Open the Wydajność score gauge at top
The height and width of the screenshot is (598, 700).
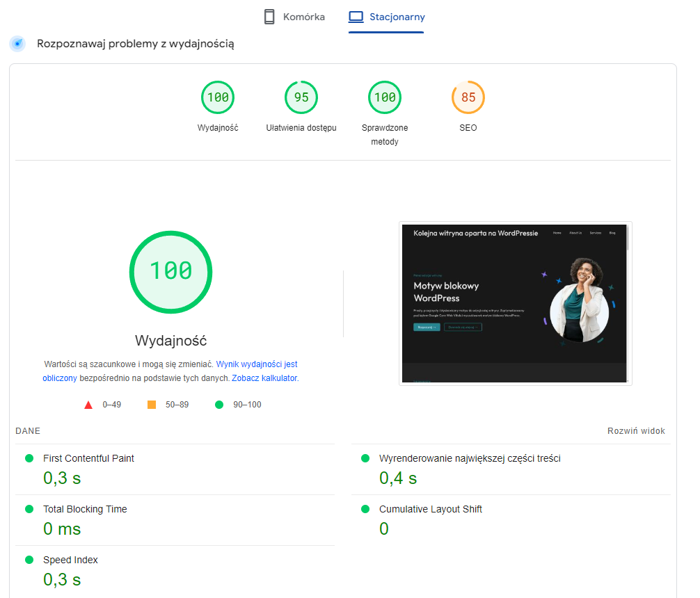[218, 97]
